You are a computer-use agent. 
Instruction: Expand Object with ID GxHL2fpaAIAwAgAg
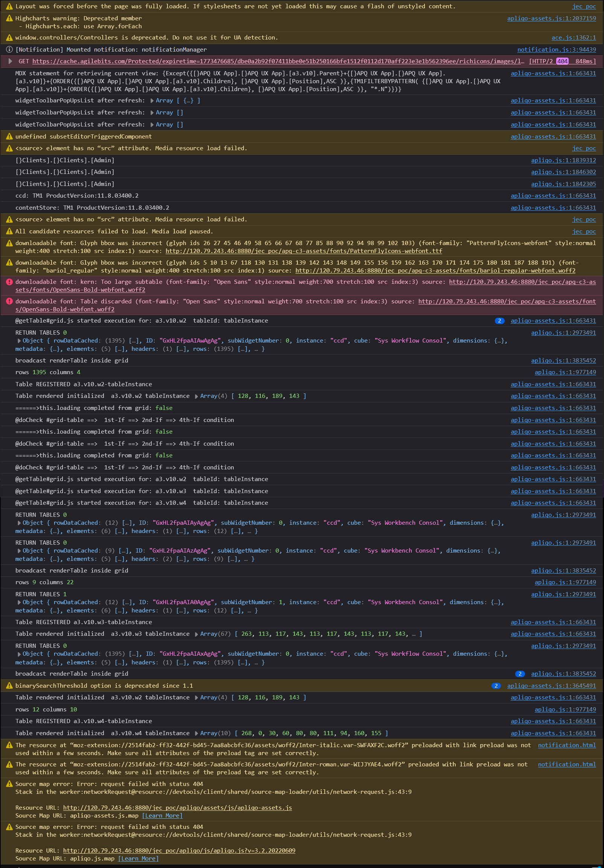click(x=19, y=341)
